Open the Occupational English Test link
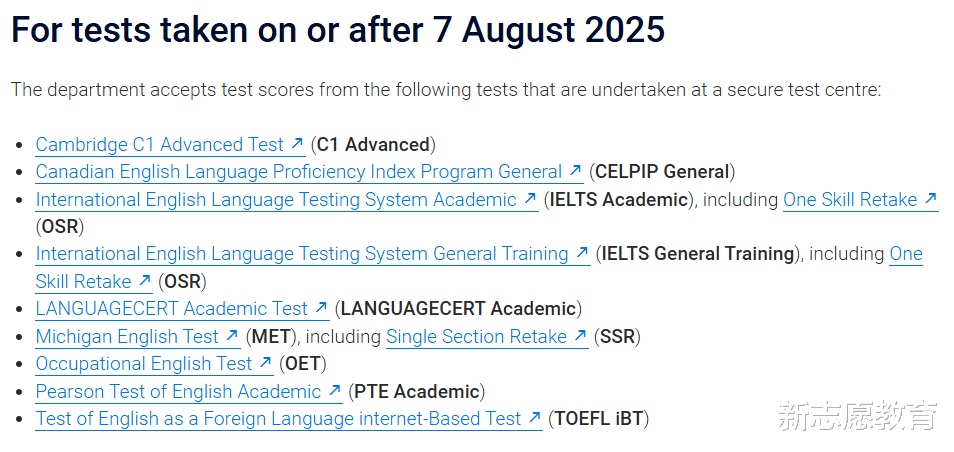The width and height of the screenshot is (954, 452). pyautogui.click(x=144, y=364)
